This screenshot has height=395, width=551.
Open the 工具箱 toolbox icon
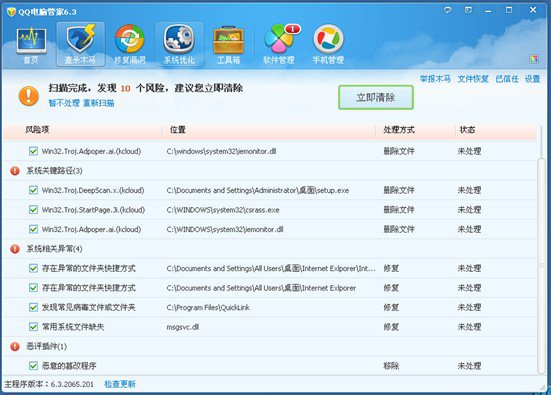point(228,44)
